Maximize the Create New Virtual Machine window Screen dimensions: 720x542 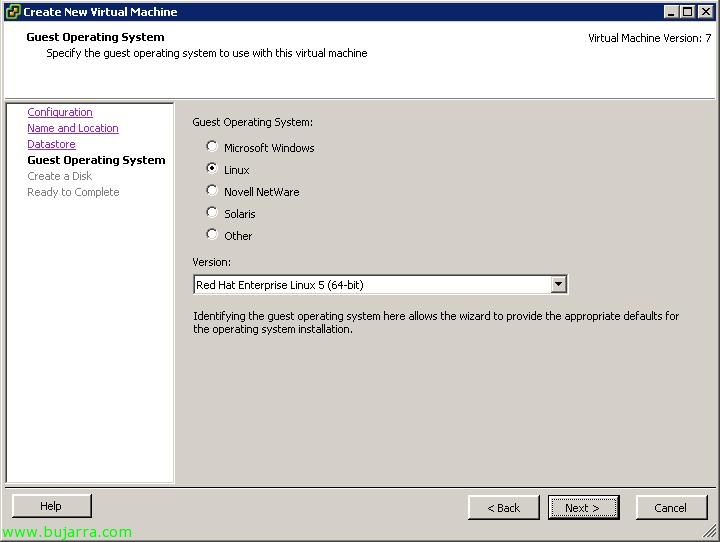688,12
